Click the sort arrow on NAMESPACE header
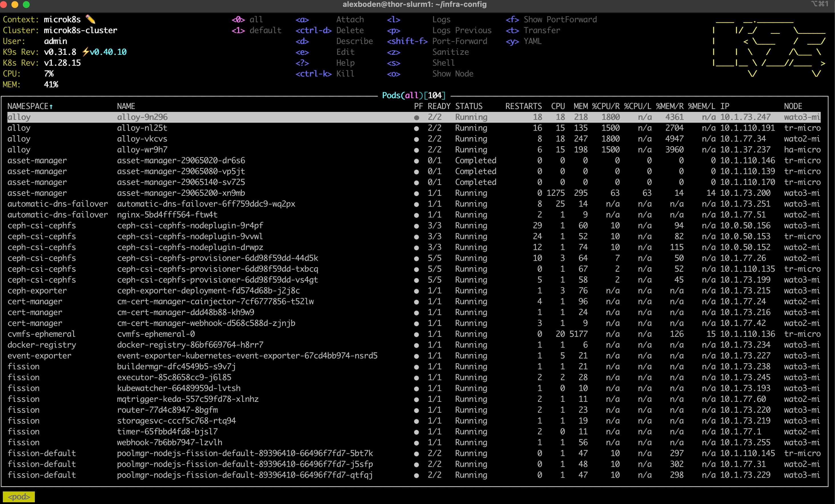This screenshot has height=504, width=835. (51, 106)
